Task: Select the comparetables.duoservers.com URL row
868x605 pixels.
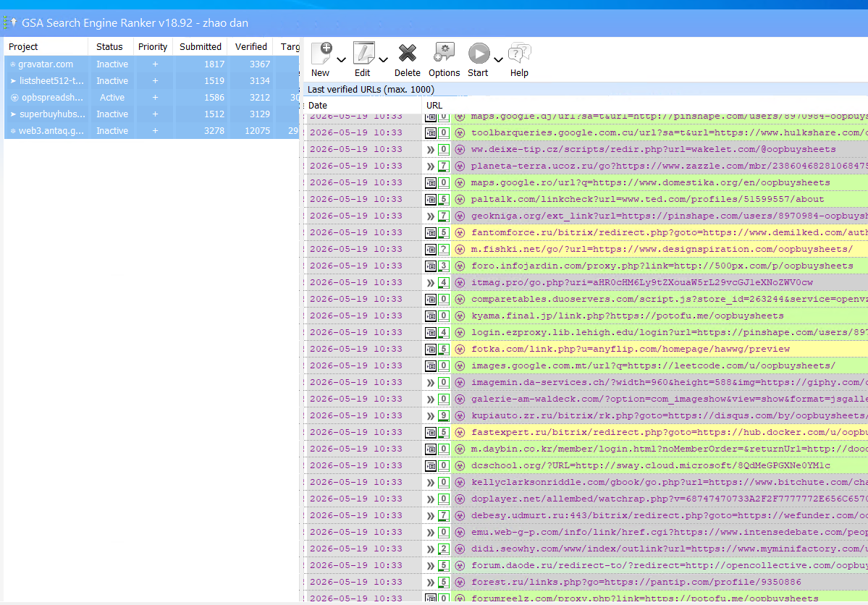Action: [x=586, y=299]
